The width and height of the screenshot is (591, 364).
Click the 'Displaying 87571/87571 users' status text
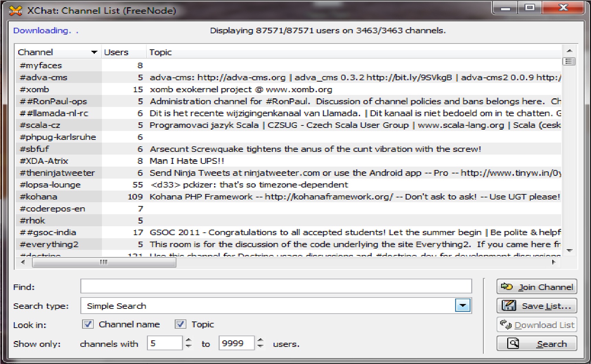(328, 31)
